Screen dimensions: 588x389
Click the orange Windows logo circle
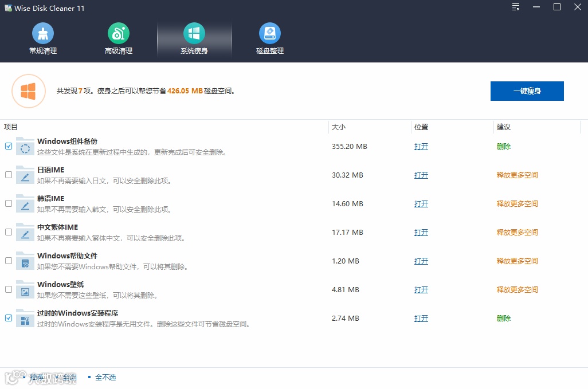click(29, 91)
